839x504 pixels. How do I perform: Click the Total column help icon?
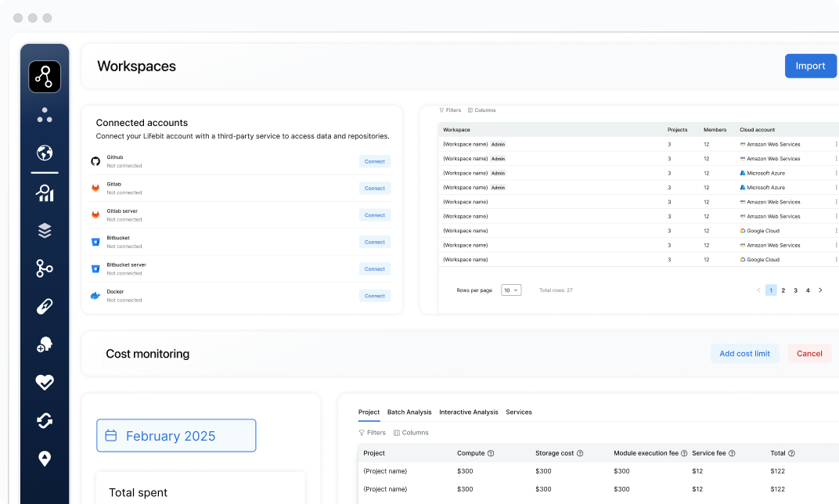(791, 453)
